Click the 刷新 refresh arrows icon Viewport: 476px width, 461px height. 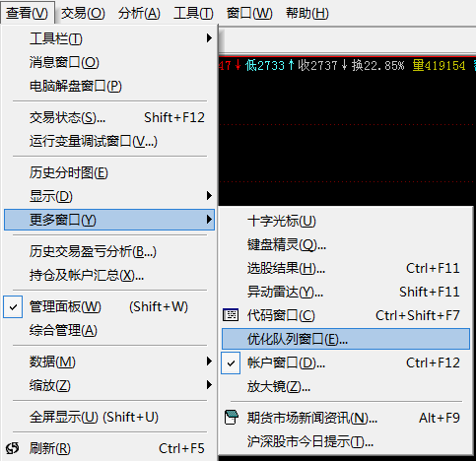(13, 448)
